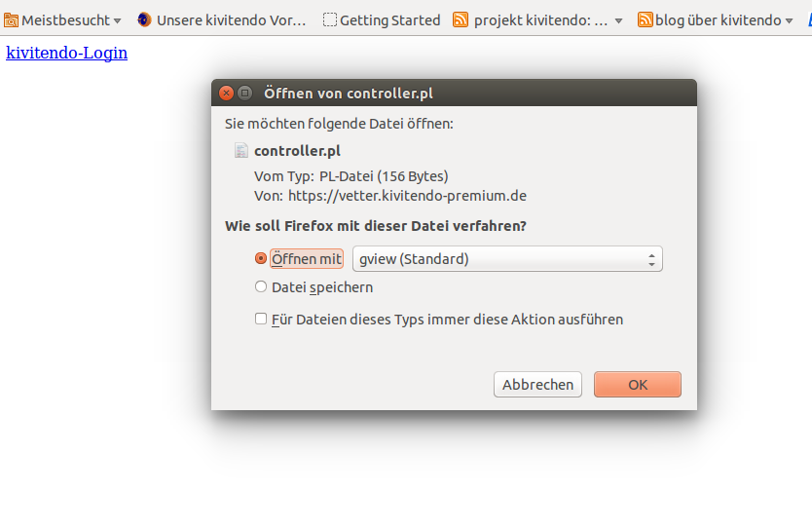Expand the blog über kivitendo dropdown arrow
812x529 pixels.
pos(789,21)
